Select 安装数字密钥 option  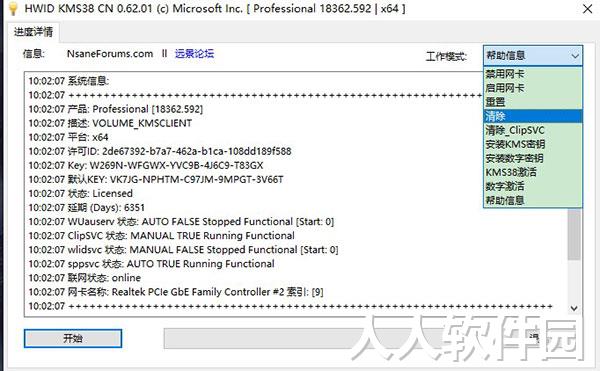(x=533, y=158)
